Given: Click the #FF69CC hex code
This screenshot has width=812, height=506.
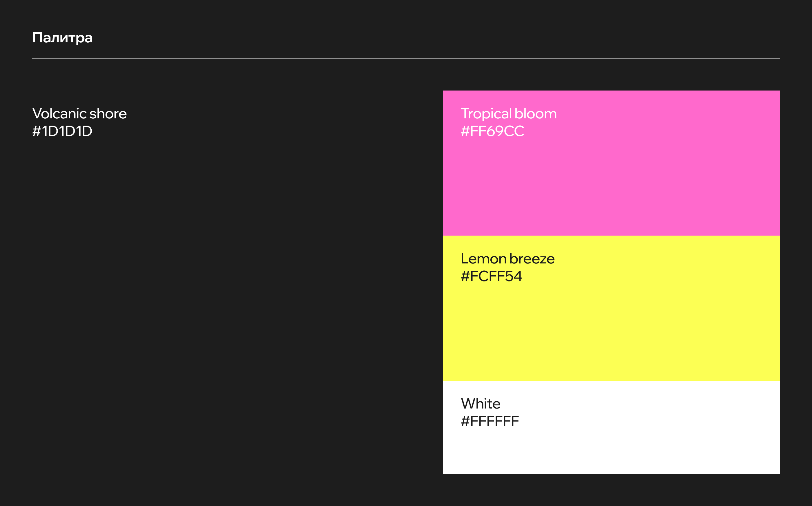Looking at the screenshot, I should point(492,131).
